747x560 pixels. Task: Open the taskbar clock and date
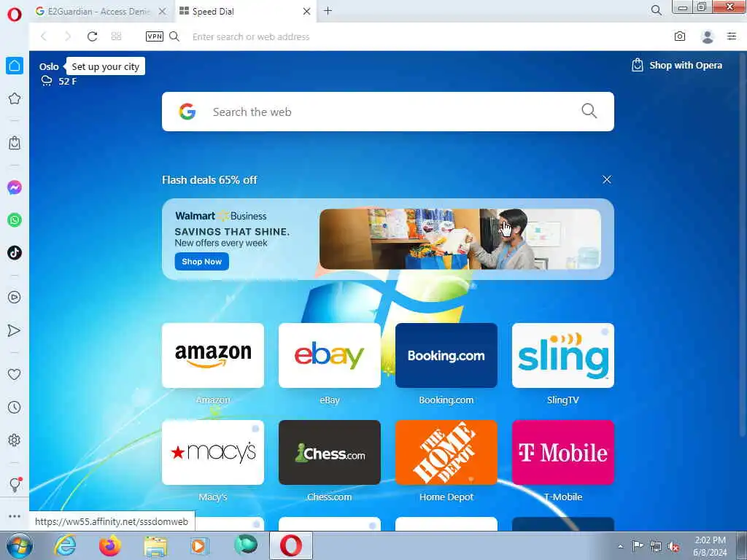[710, 546]
